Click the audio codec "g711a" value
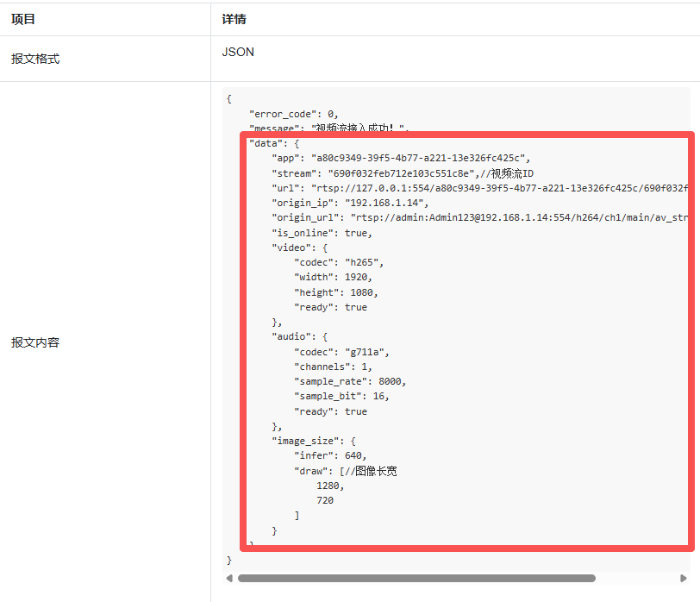The image size is (700, 602). [366, 352]
